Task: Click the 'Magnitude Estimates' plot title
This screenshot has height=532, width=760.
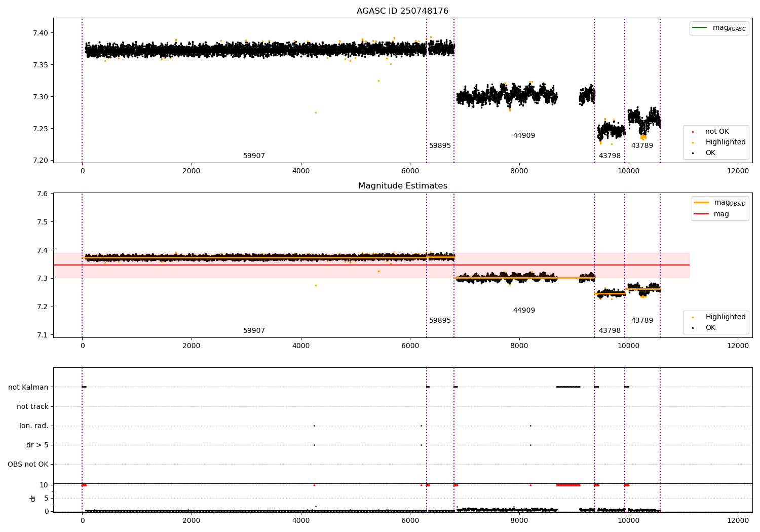Action: pos(402,186)
